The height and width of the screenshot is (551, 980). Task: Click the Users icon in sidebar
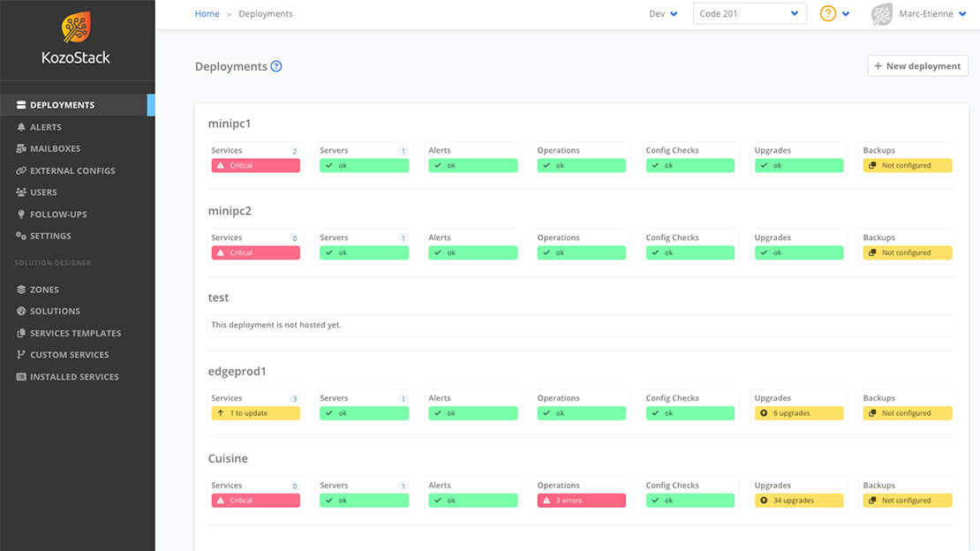(21, 192)
